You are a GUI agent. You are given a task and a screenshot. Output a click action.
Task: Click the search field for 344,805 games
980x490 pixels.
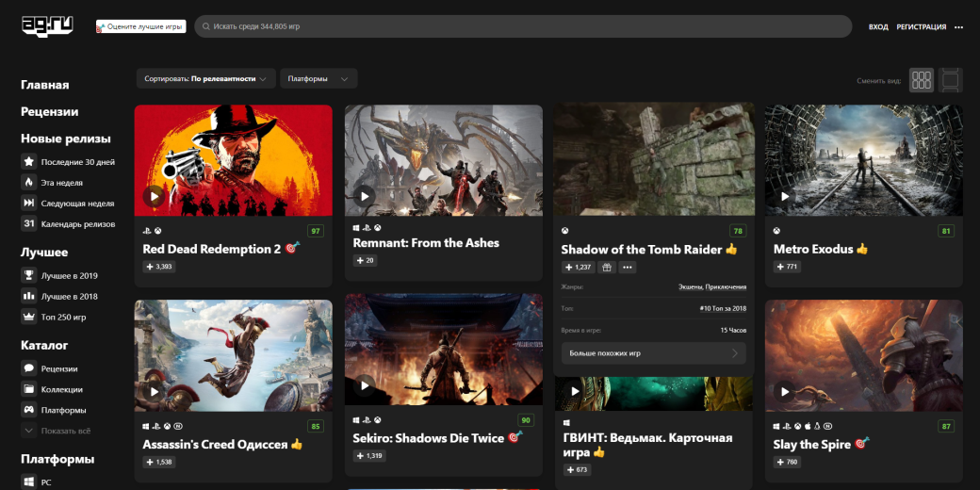(523, 27)
